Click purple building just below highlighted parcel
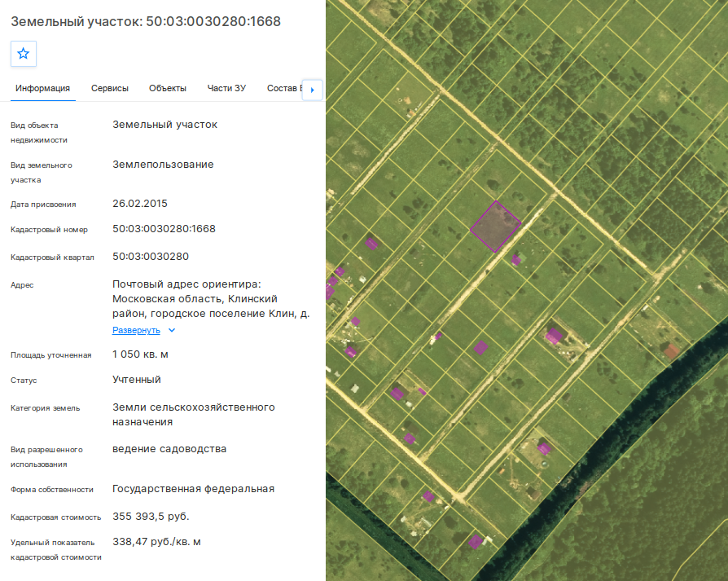 click(515, 260)
